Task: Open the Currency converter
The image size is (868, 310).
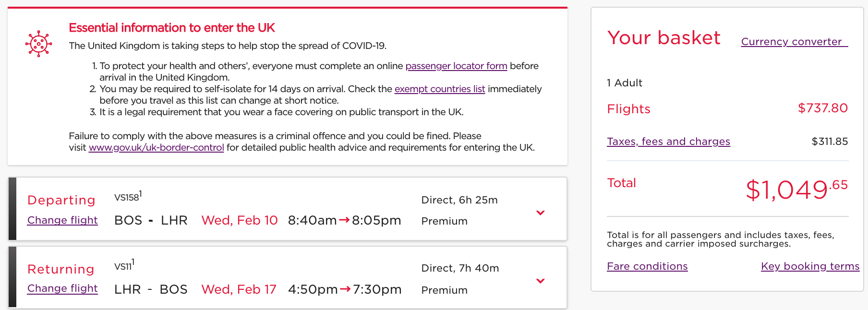Action: (x=794, y=42)
